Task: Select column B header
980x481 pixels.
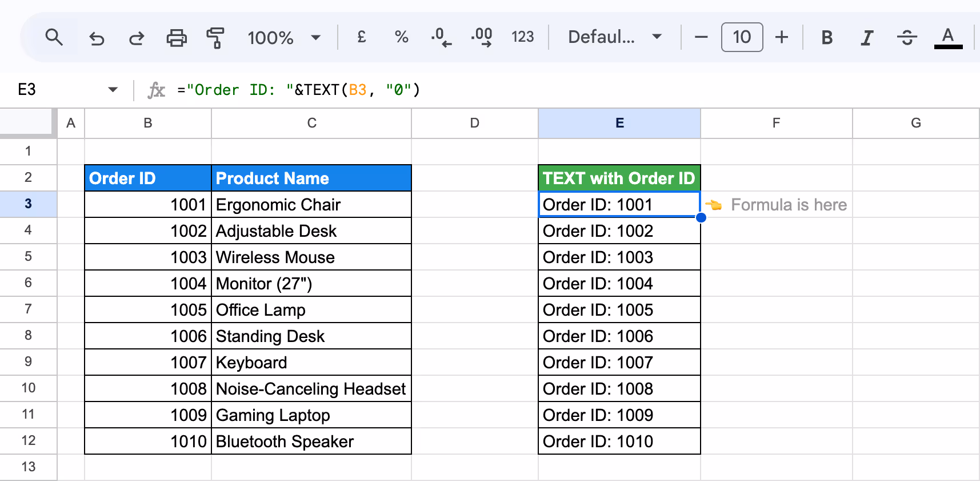Action: tap(148, 123)
